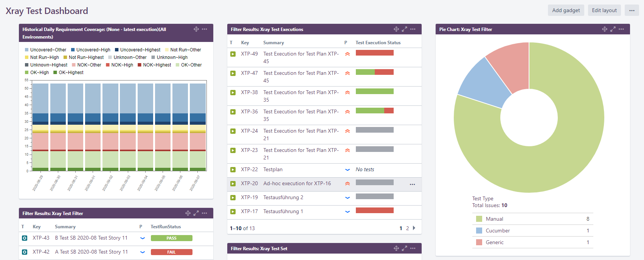Click move handle of Xray Test Executions gadget
Image resolution: width=644 pixels, height=260 pixels.
pyautogui.click(x=396, y=29)
